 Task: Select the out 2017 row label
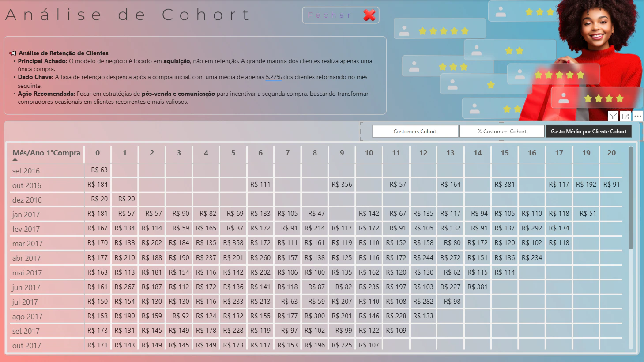[26, 346]
